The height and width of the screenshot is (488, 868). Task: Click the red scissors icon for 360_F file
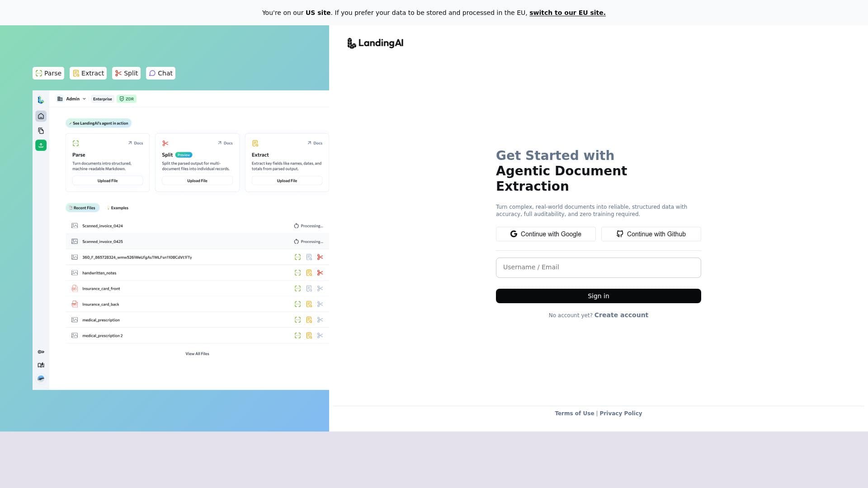click(320, 258)
